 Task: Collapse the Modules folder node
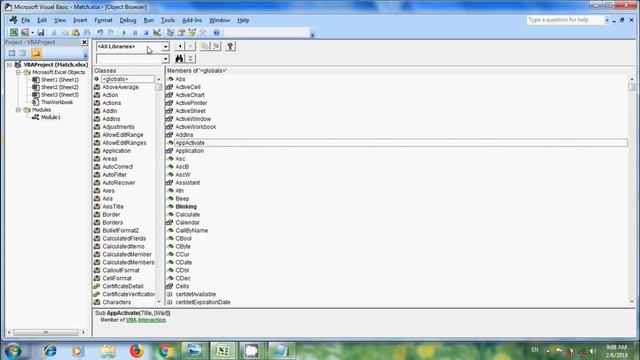pos(18,110)
